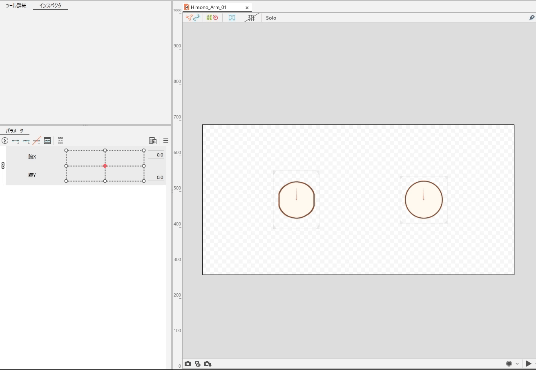Click the red circular lock icon in the toolbar
This screenshot has height=370, width=536.
tap(215, 17)
